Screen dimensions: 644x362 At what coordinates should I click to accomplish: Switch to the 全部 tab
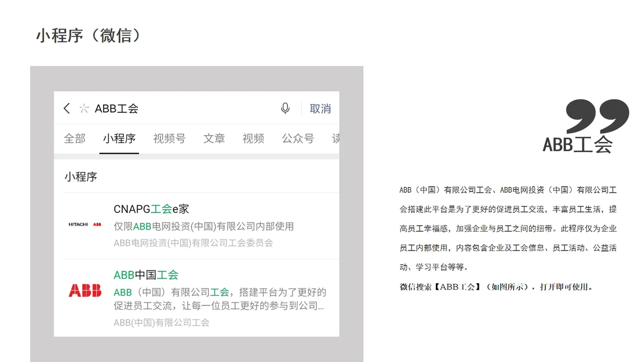(x=75, y=138)
